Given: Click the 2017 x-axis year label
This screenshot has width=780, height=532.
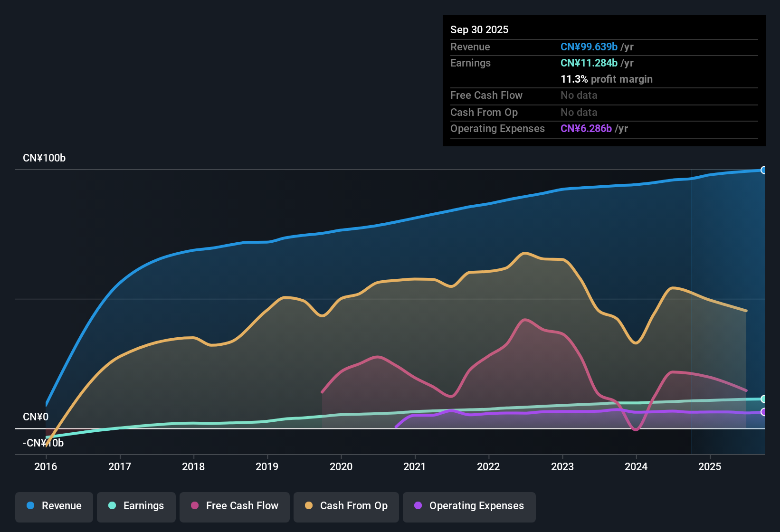Looking at the screenshot, I should [x=120, y=466].
